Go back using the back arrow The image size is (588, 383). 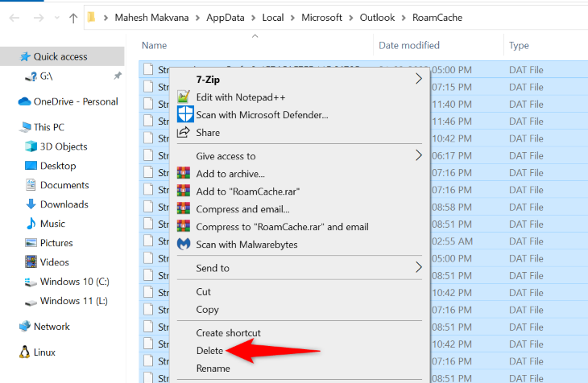(x=14, y=18)
